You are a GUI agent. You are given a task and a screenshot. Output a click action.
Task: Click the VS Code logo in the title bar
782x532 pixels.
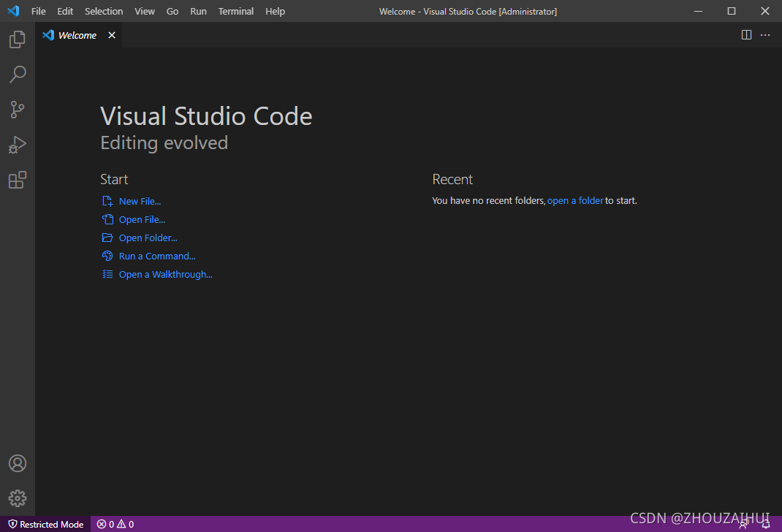pos(13,11)
